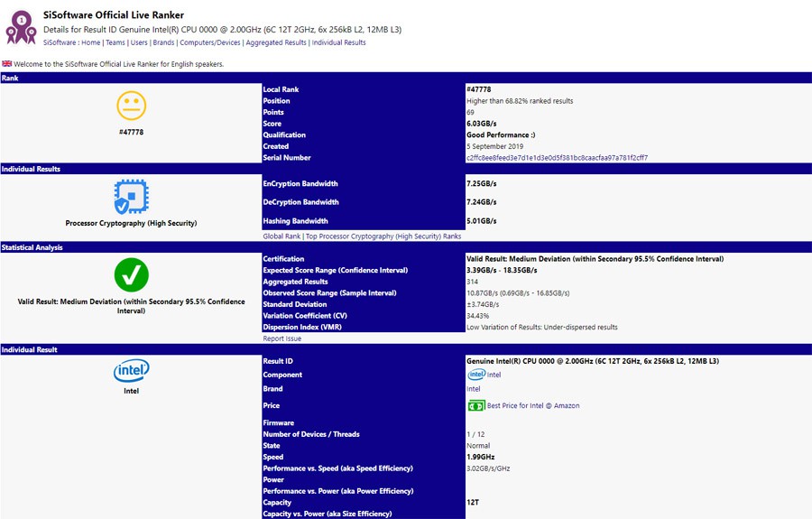This screenshot has width=812, height=519.
Task: Click the large Intel logo
Action: [x=131, y=370]
